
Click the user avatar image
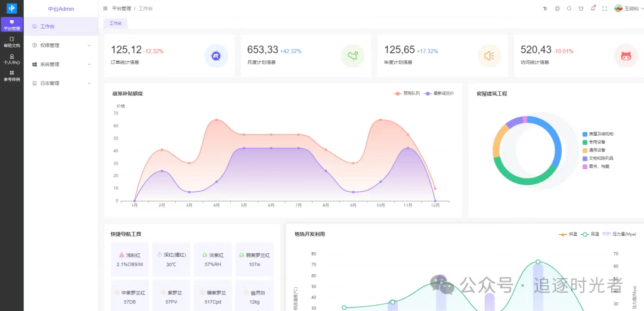(x=618, y=8)
